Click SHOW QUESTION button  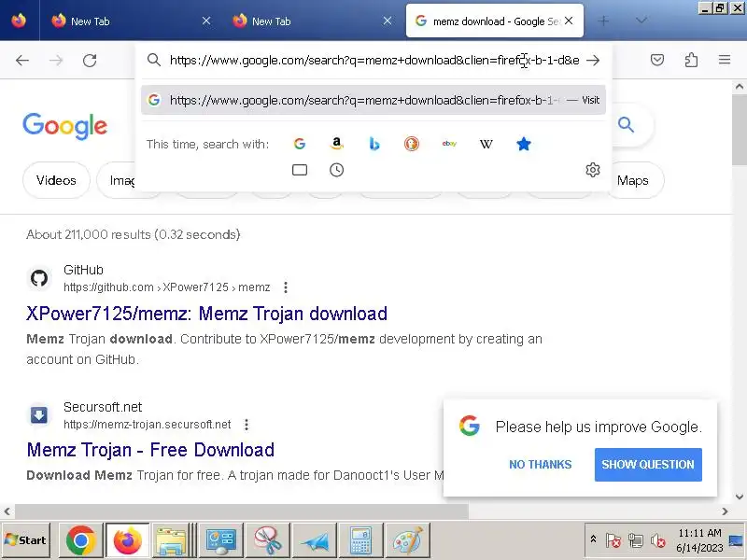click(x=648, y=464)
